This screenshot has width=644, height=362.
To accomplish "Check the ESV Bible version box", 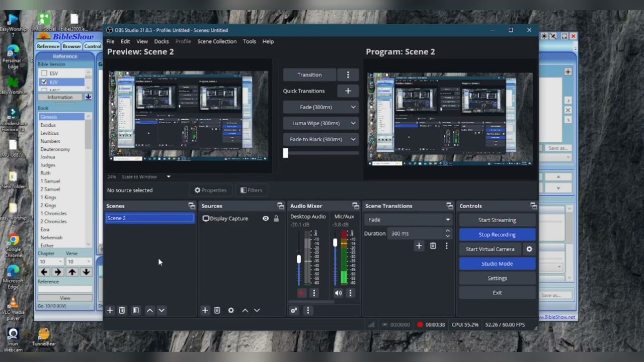I will tap(44, 73).
